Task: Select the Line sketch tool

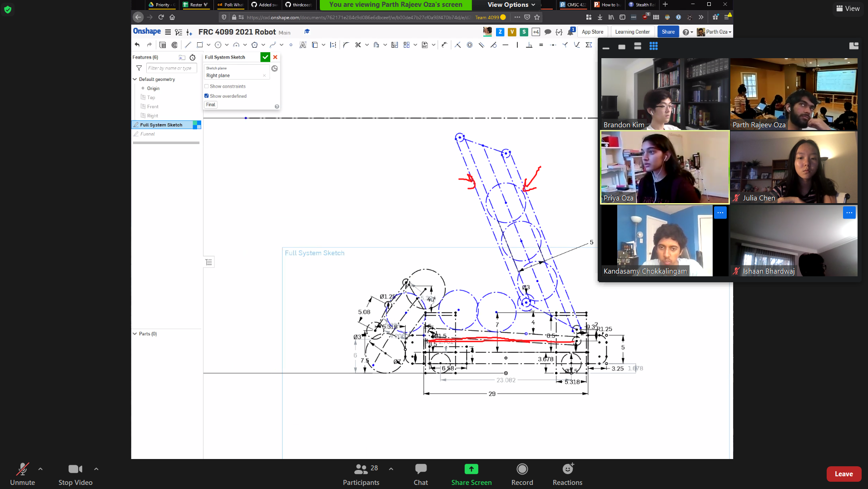Action: point(188,45)
